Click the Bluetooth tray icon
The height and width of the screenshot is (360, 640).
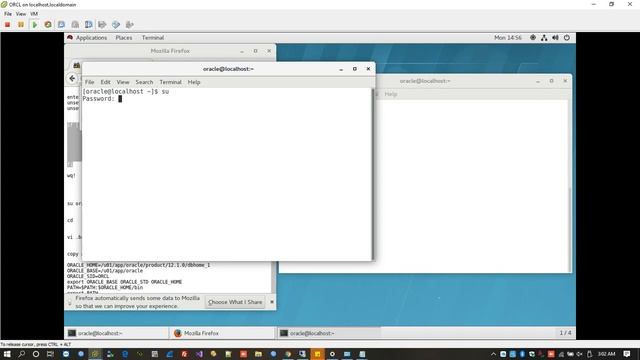tap(522, 354)
